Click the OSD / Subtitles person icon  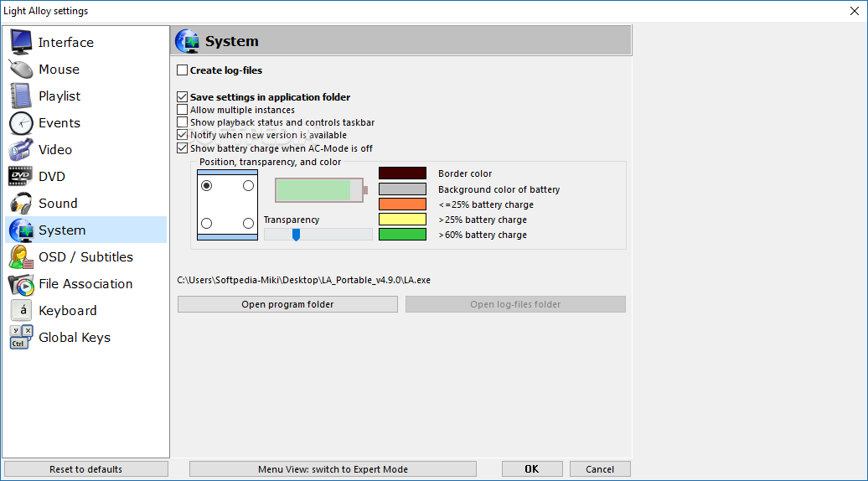point(21,256)
